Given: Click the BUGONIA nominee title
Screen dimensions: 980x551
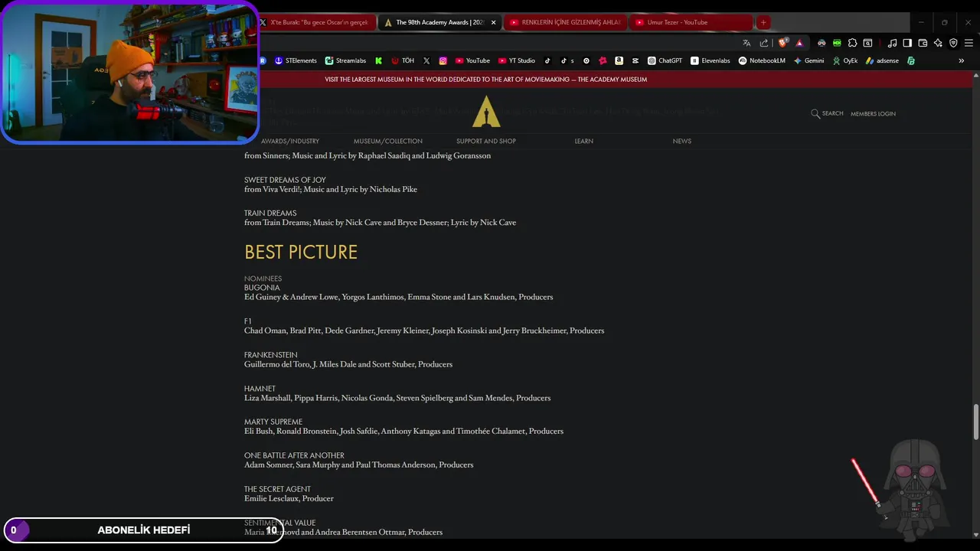Looking at the screenshot, I should tap(262, 288).
